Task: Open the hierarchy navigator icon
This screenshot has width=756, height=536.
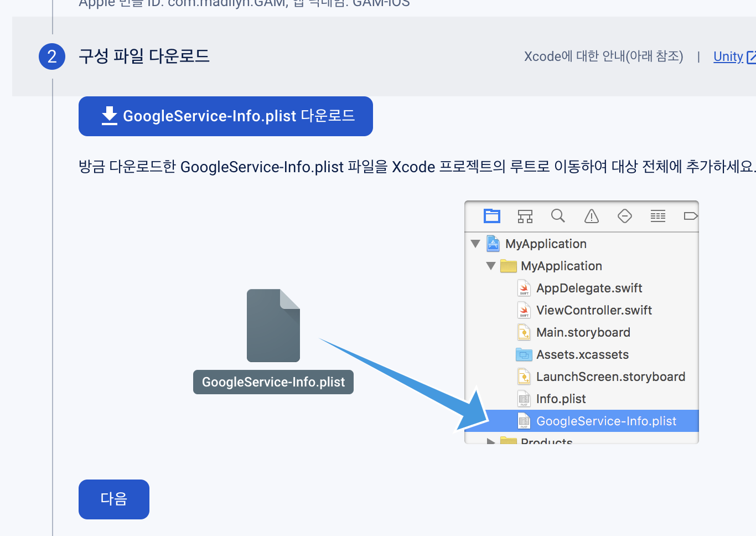Action: 525,216
